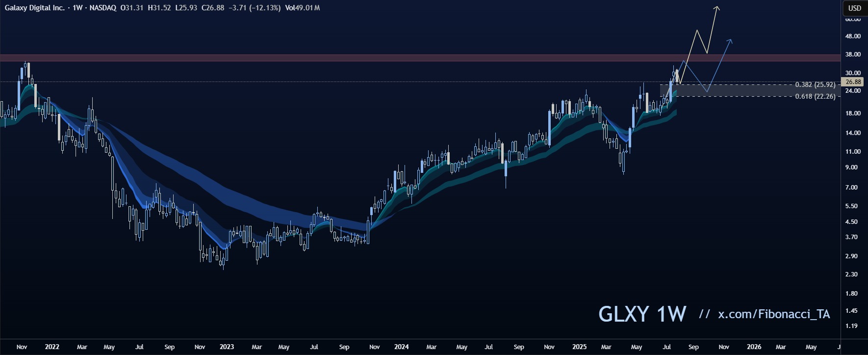
Task: Select the 0.618 (22.26) Fibonacci label
Action: (x=815, y=96)
